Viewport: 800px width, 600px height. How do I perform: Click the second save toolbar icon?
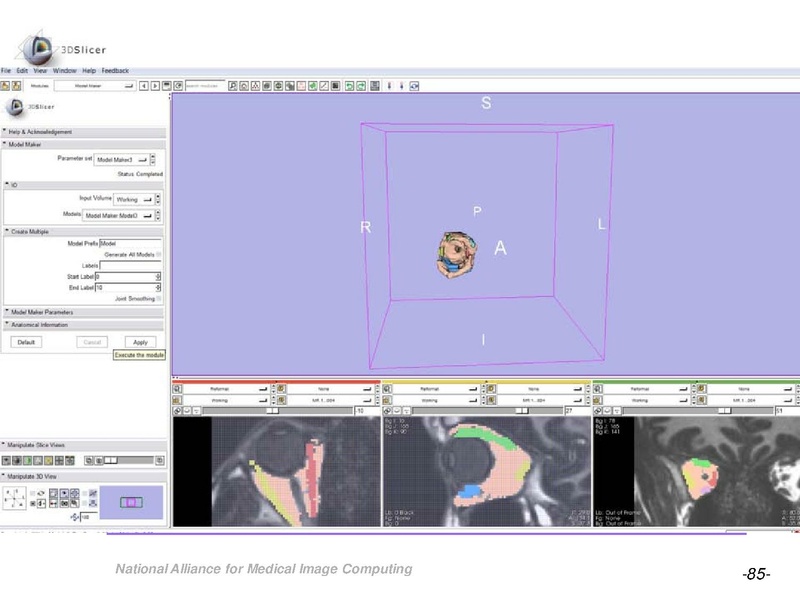(x=16, y=86)
